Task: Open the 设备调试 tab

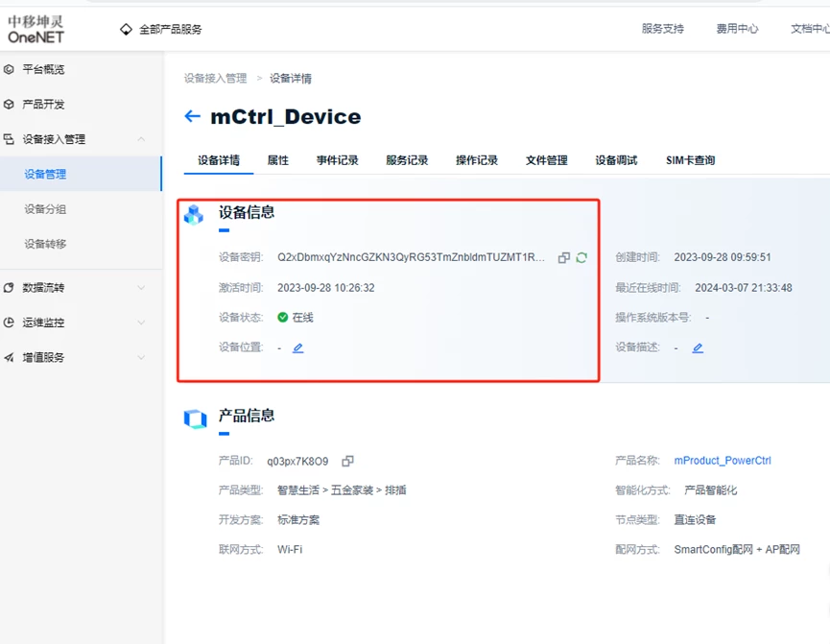Action: coord(616,160)
